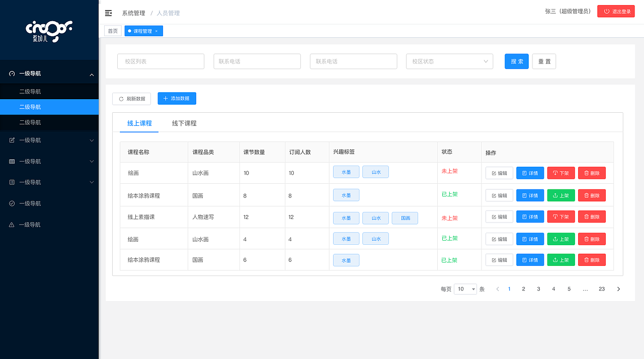Edit the 绘本涂鸦课程 row with 6 lessons
The width and height of the screenshot is (644, 359).
pos(499,260)
